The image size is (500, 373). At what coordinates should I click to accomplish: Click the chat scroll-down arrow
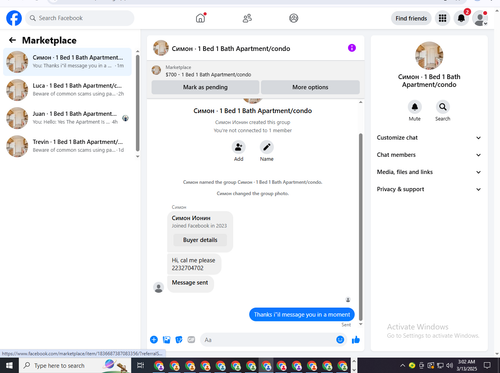pyautogui.click(x=360, y=324)
